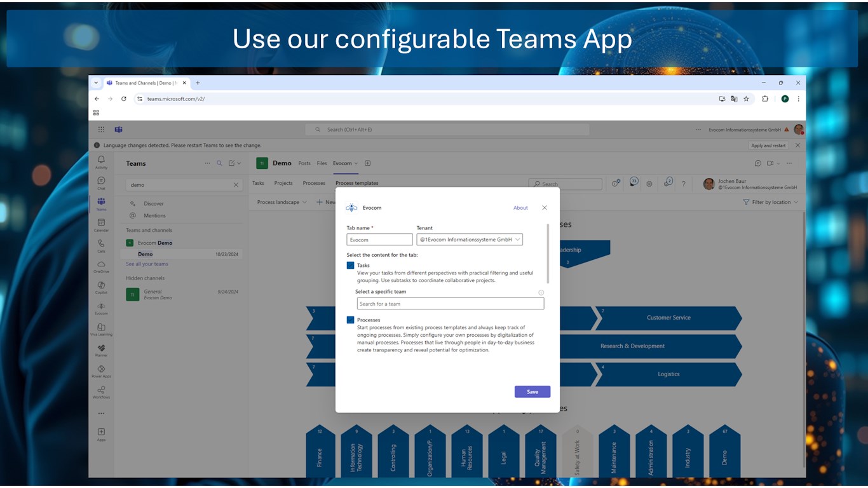Launch Copilot from the Teams sidebar
Viewport: 868px width, 488px height.
(x=101, y=287)
